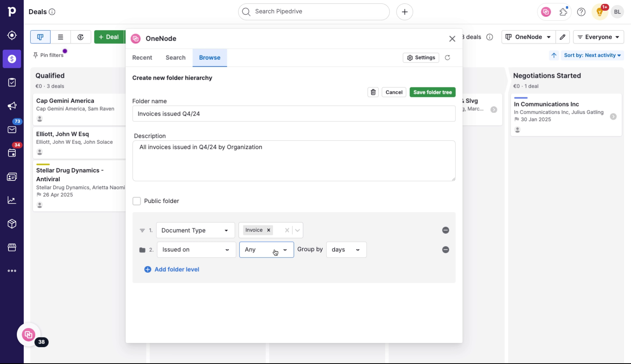Viewport: 631px width, 364px height.
Task: Open OneNode Settings button
Action: coord(421,58)
